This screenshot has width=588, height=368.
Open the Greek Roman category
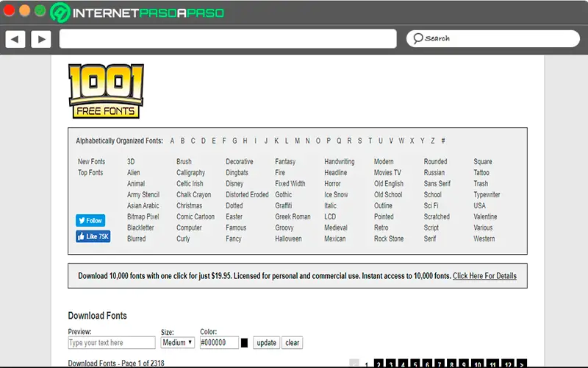293,216
